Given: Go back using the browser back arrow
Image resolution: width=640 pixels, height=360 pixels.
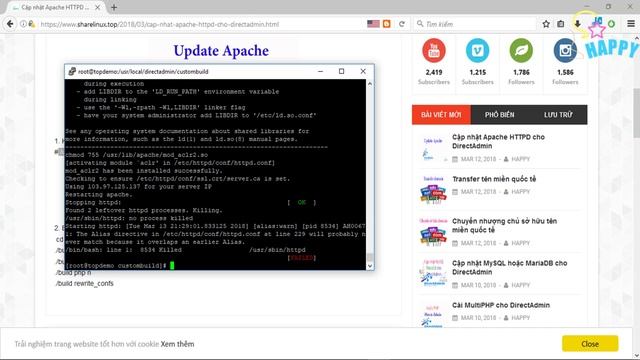Looking at the screenshot, I should click(x=10, y=24).
